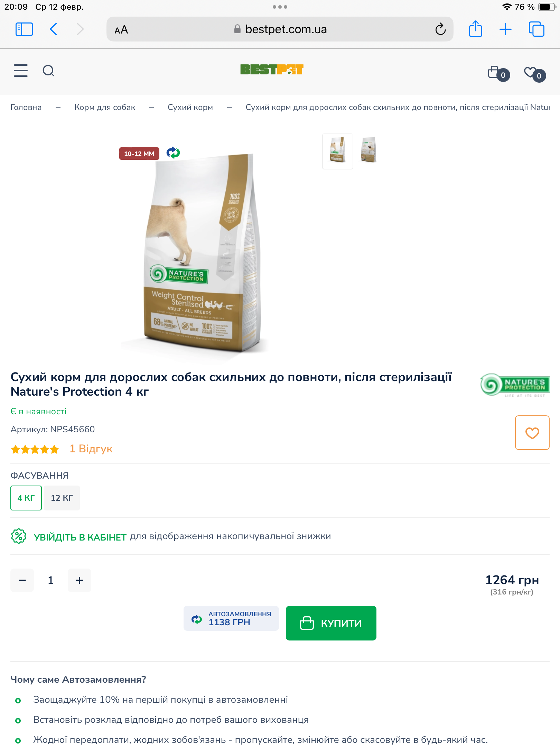Open the 1 Відгук reviews link

pyautogui.click(x=91, y=449)
